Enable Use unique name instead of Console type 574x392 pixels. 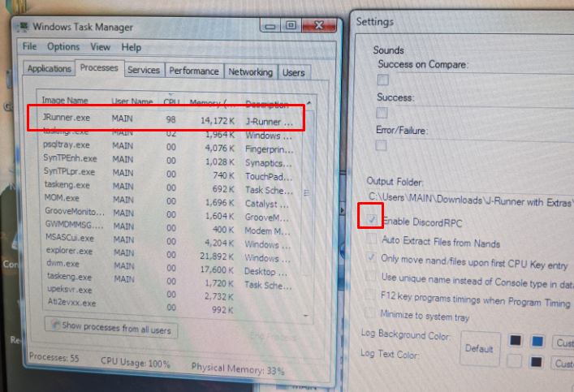tap(371, 276)
